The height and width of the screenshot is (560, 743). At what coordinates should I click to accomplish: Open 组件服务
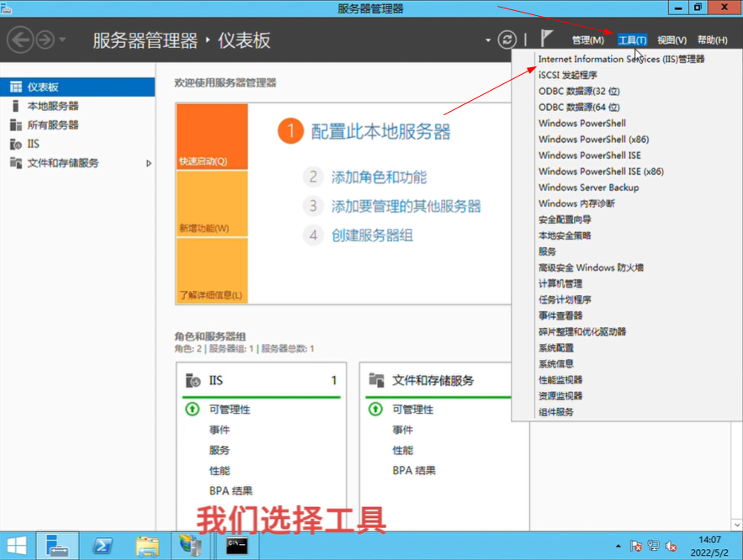[556, 412]
